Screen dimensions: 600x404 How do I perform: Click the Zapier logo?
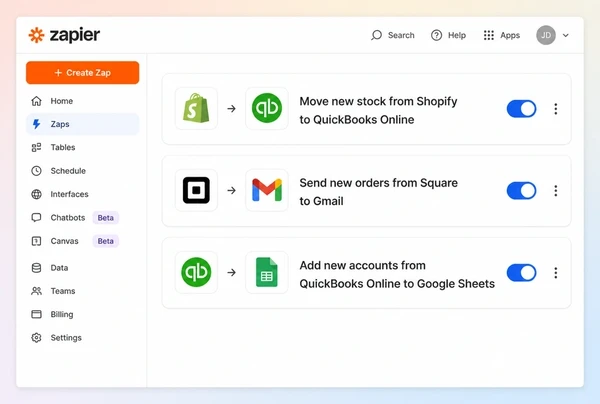pos(64,35)
